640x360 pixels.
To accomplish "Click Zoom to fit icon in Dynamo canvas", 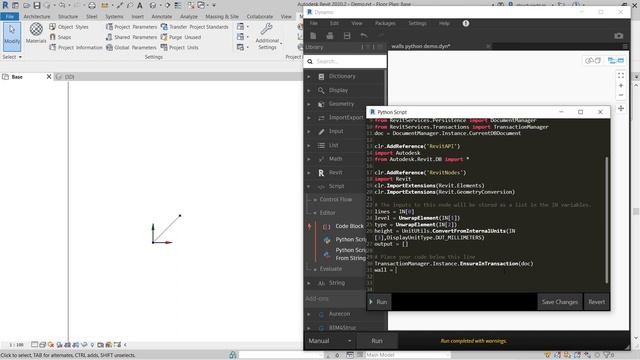I will click(621, 76).
